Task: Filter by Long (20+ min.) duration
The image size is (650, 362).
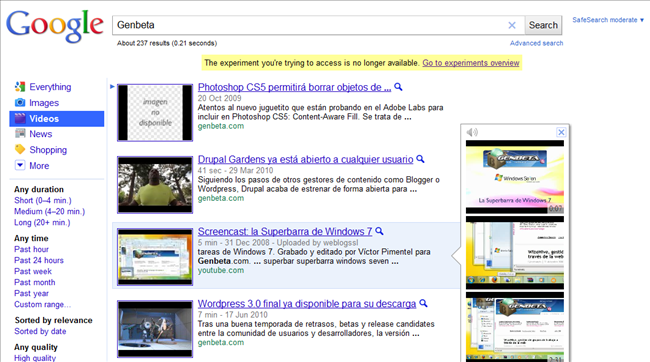Action: point(42,223)
